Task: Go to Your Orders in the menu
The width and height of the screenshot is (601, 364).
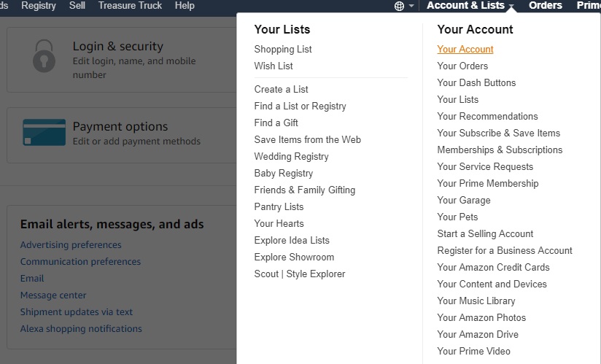Action: pyautogui.click(x=462, y=66)
